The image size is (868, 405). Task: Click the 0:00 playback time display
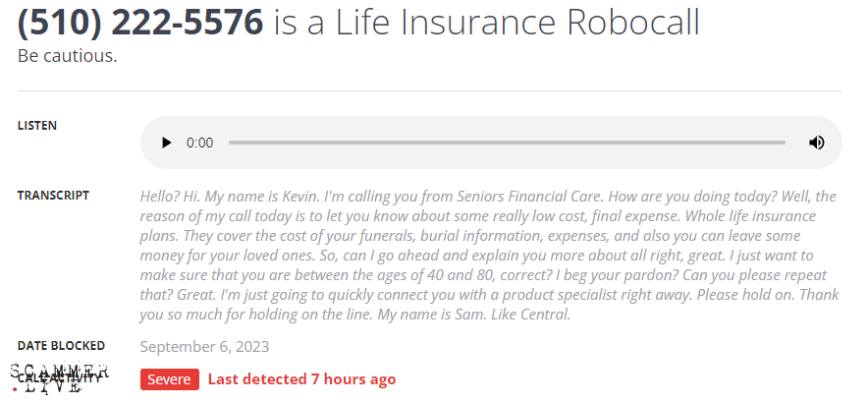point(199,143)
